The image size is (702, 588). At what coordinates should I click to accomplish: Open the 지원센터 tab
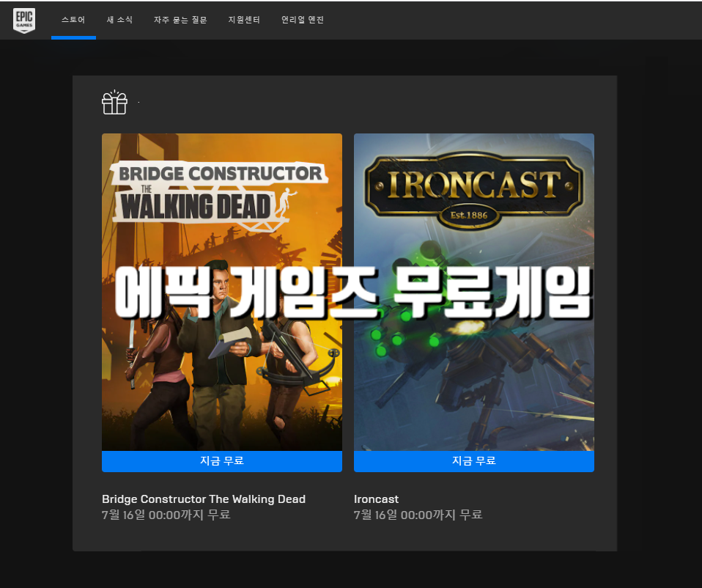coord(244,20)
